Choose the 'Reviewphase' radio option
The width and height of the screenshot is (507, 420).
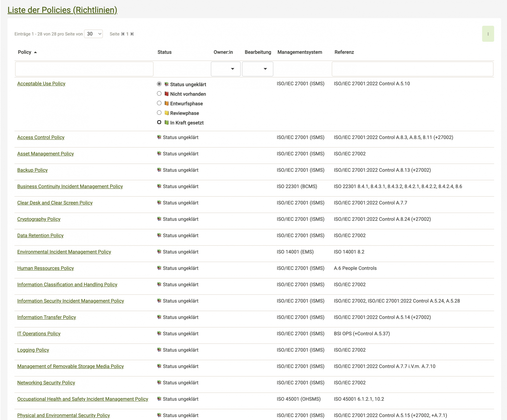click(159, 113)
